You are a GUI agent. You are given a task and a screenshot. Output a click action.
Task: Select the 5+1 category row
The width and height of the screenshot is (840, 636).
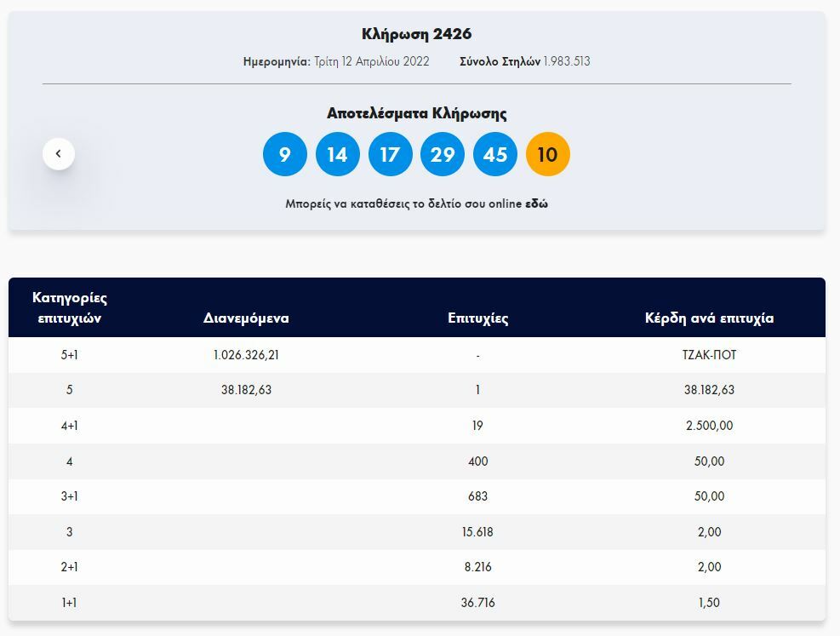[70, 355]
